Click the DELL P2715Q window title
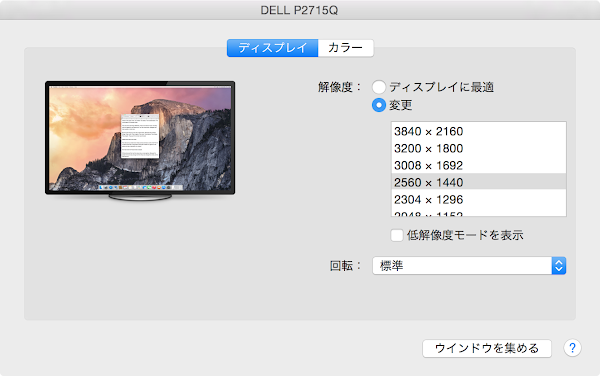Viewport: 600px width, 376px height. click(x=299, y=10)
